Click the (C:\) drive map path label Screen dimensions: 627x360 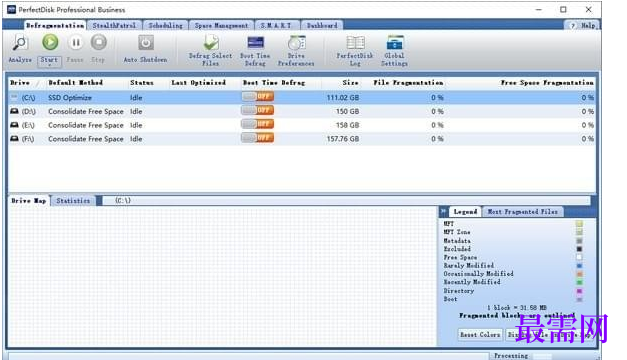(x=122, y=200)
